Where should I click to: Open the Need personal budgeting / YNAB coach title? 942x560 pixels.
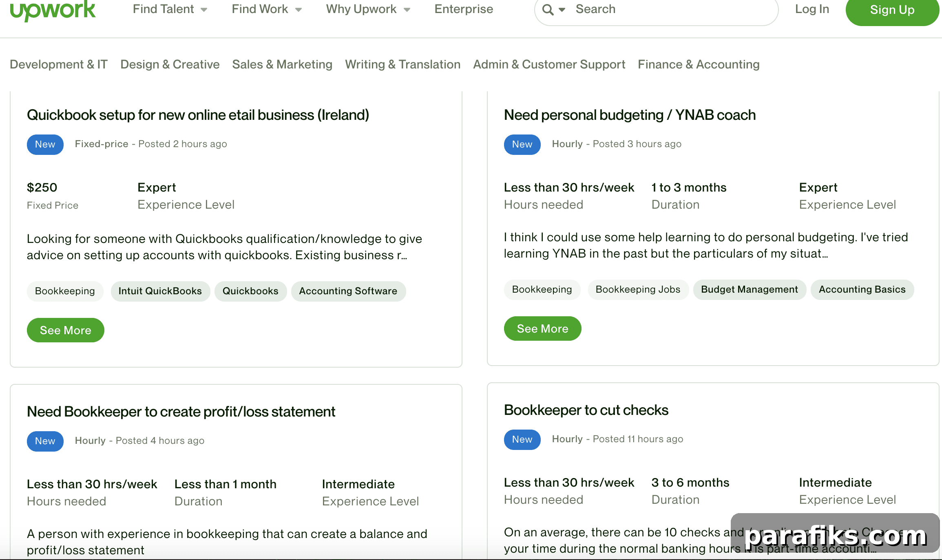(630, 115)
